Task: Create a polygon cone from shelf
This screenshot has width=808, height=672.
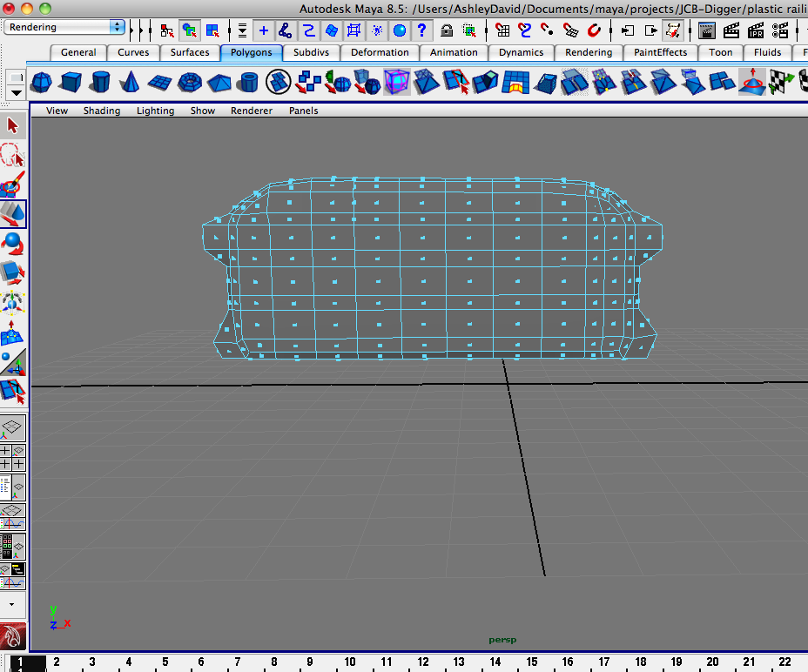Action: [130, 83]
